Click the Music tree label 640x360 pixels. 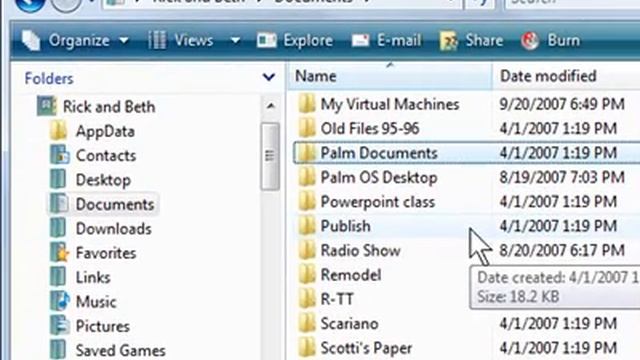(96, 302)
